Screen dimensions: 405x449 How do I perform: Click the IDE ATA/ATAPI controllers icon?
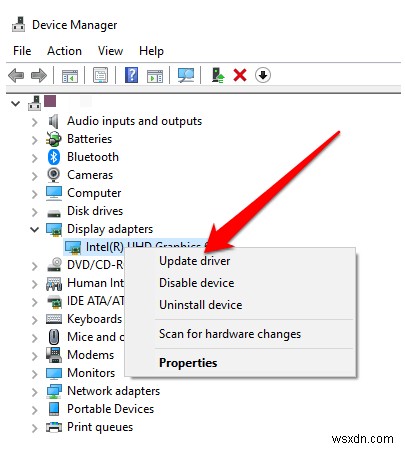pos(54,302)
